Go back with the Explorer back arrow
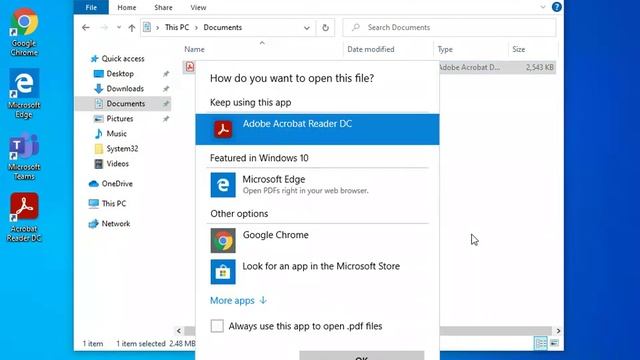Screen dimensions: 640x360 coord(86,27)
